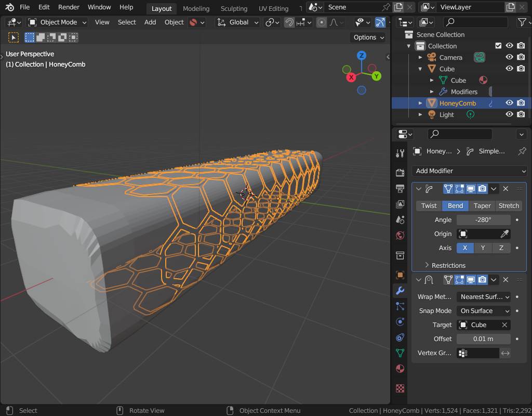Image resolution: width=532 pixels, height=416 pixels.
Task: Open the File menu
Action: (24, 7)
